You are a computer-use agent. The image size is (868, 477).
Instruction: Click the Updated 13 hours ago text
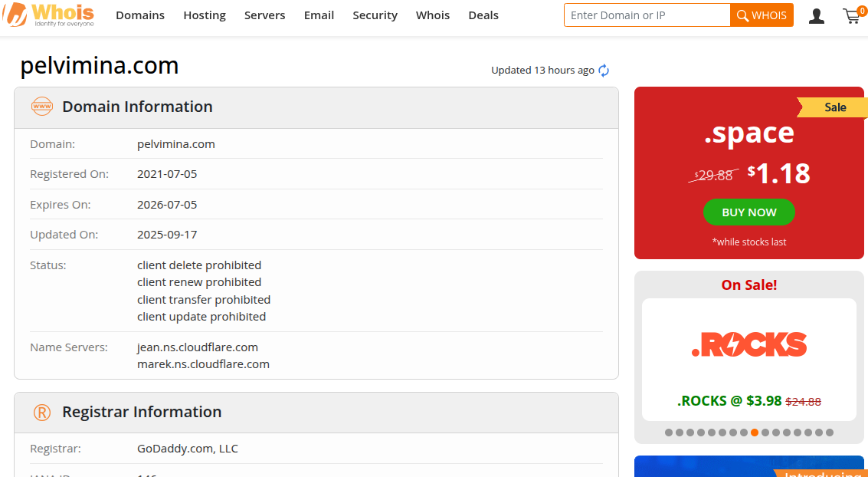542,71
